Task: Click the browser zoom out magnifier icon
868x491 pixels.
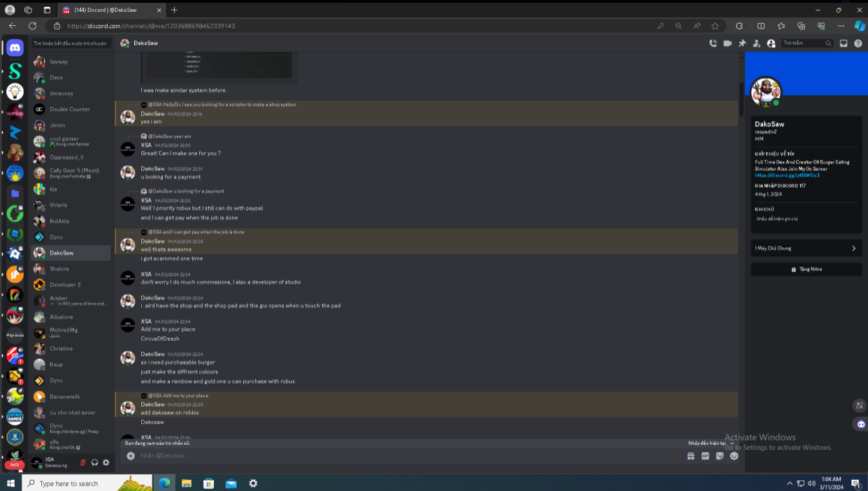Action: [679, 26]
